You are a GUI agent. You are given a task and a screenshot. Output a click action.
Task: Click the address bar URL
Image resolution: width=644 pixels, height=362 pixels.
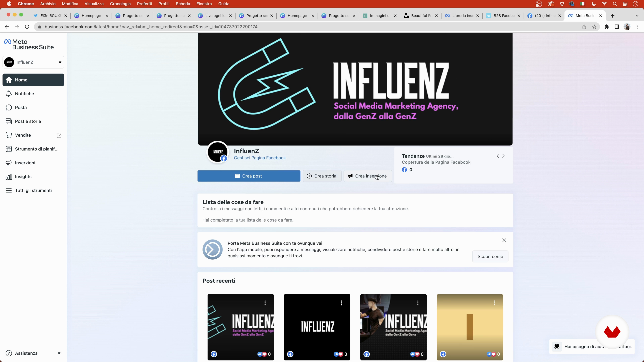(x=151, y=27)
